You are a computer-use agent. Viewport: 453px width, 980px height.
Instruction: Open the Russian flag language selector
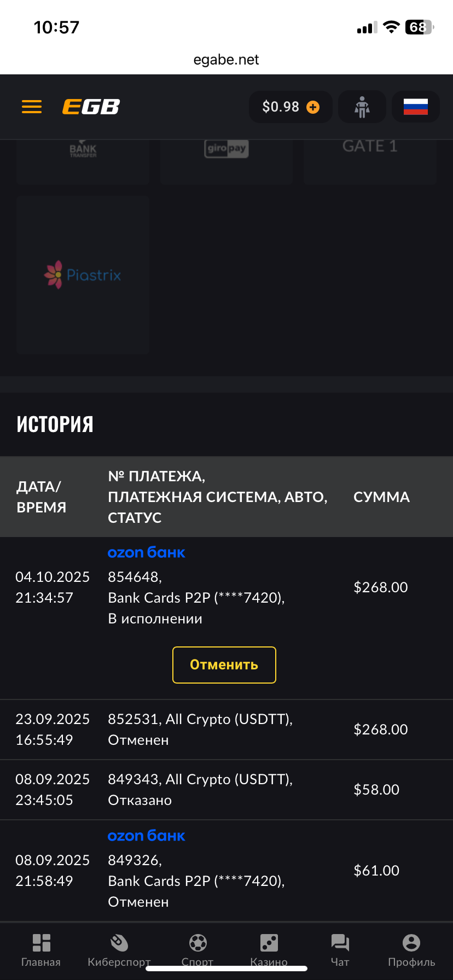pos(416,107)
